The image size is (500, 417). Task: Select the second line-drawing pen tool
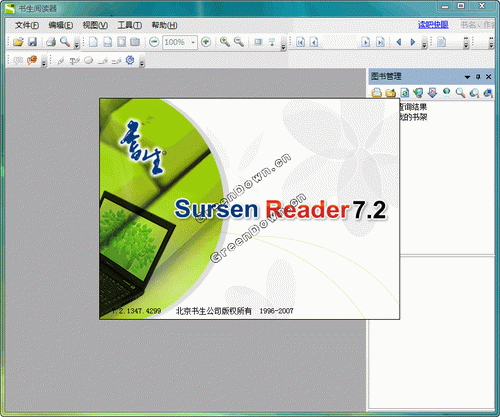pos(116,61)
